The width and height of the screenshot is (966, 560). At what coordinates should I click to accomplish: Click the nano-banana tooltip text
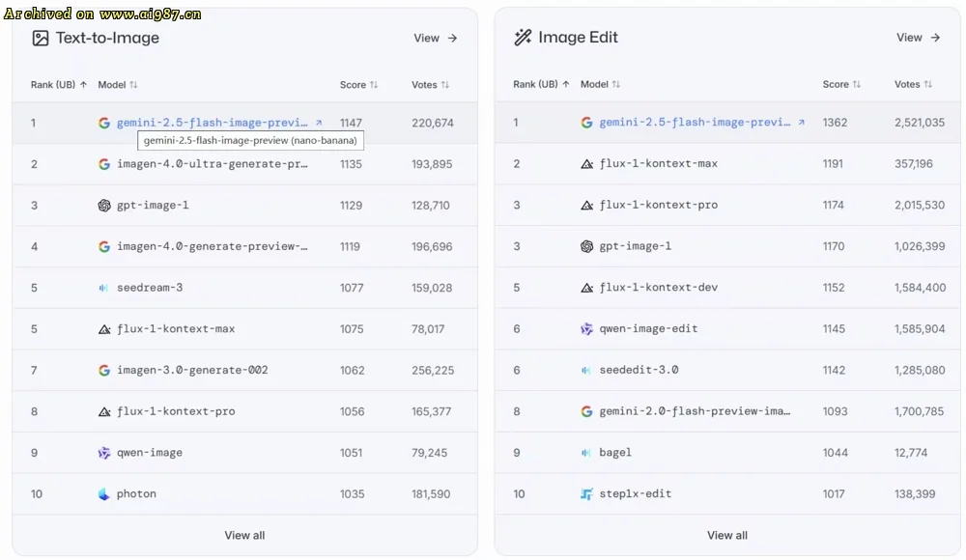[x=250, y=140]
